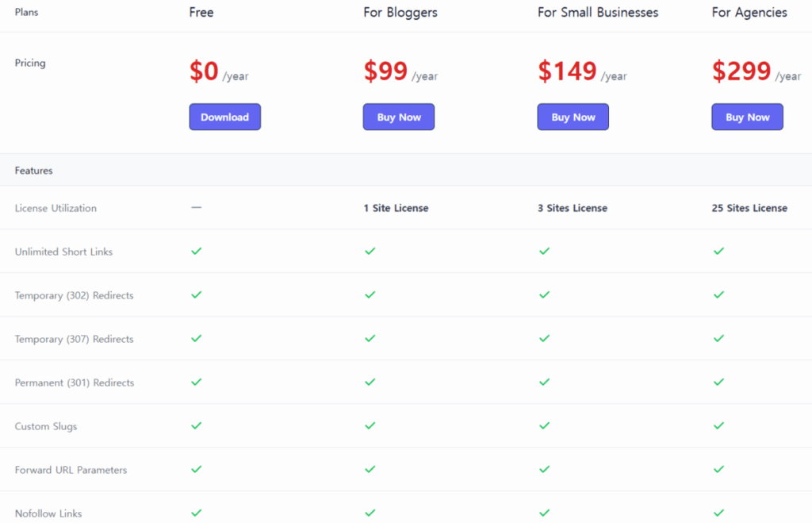Click Bloggers' Temporary (302) Redirects checkmark
Image resolution: width=812 pixels, height=523 pixels.
[370, 294]
